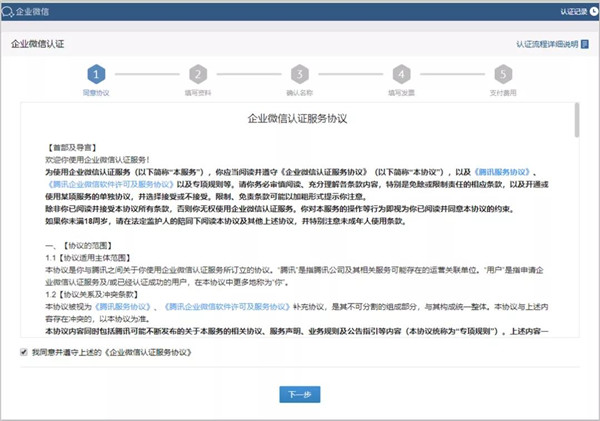Click the 支付费用 step label
Screen dimensions: 600x421
tap(503, 93)
